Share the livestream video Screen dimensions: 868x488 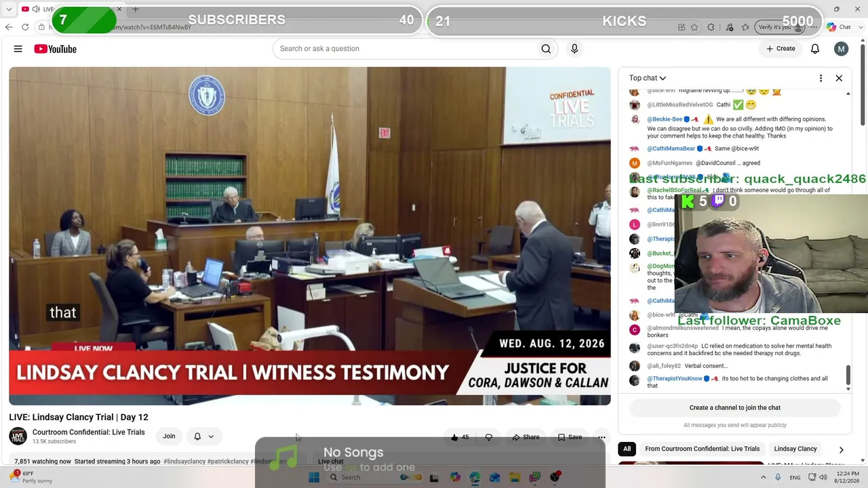click(x=526, y=437)
